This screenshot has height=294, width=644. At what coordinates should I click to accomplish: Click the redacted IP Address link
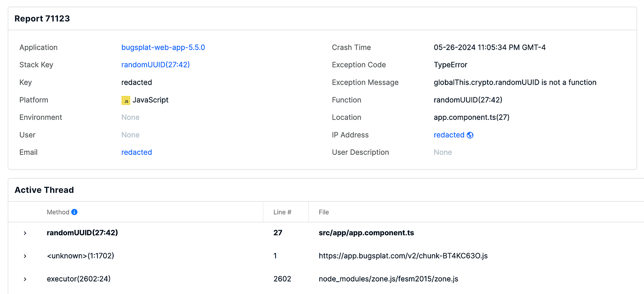(448, 135)
